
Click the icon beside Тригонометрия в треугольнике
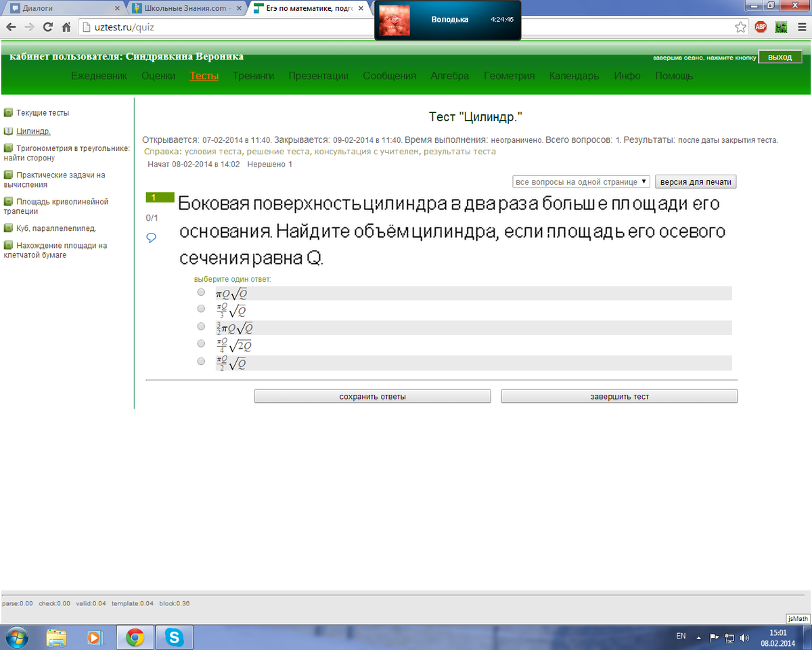coord(8,148)
